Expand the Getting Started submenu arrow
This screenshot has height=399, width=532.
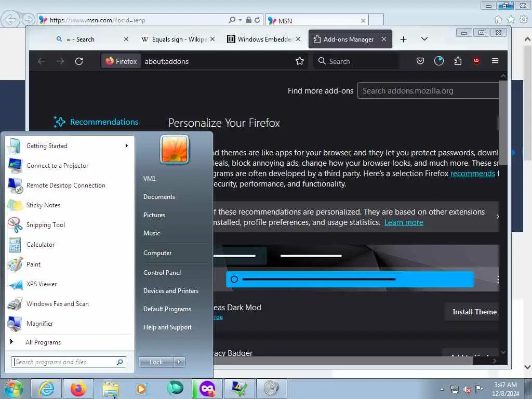coord(127,146)
